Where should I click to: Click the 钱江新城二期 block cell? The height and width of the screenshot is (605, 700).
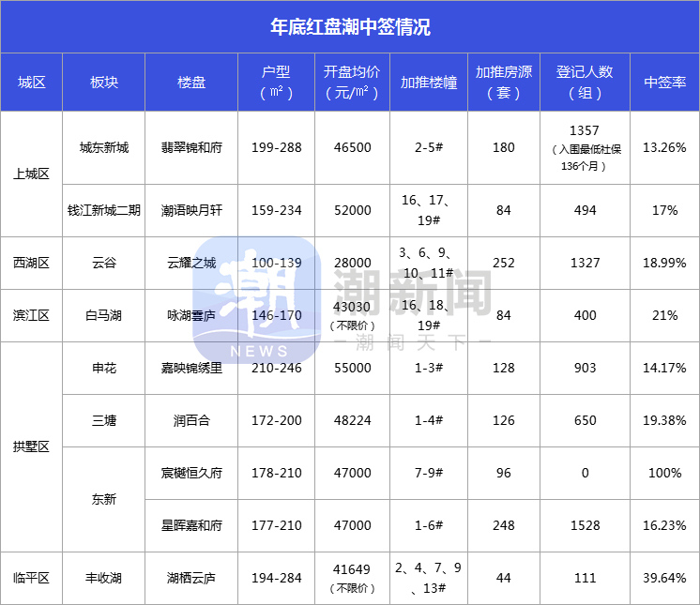(x=103, y=210)
